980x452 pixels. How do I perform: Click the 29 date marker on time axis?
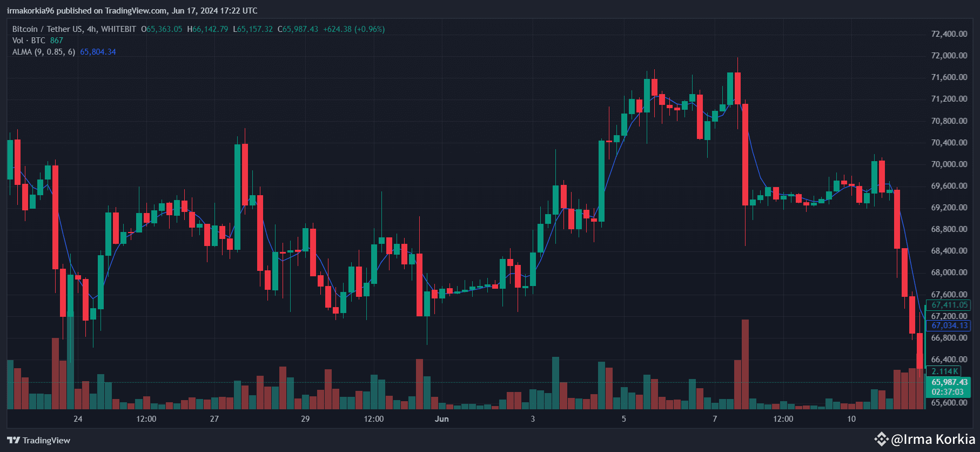(x=305, y=419)
